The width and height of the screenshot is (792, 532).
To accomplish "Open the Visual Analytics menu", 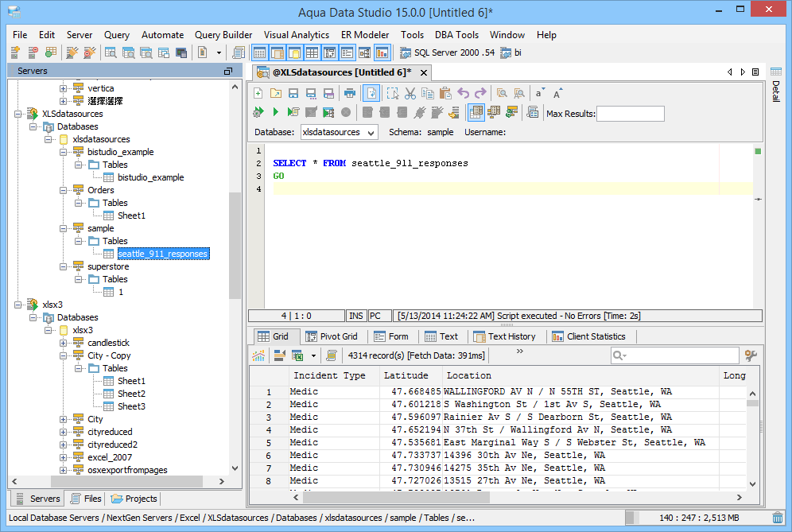I will (x=297, y=35).
